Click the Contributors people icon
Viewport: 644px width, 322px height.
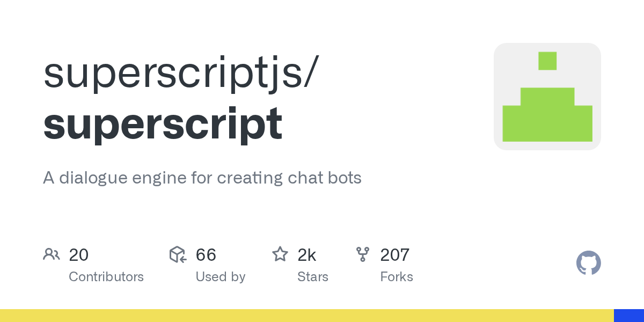(52, 254)
